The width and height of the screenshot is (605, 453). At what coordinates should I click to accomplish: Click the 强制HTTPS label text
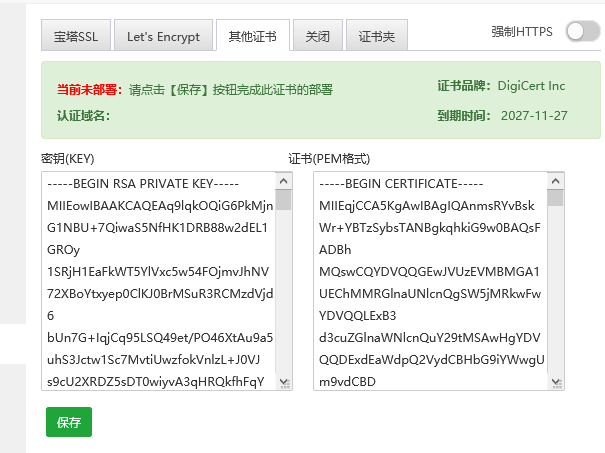click(522, 32)
